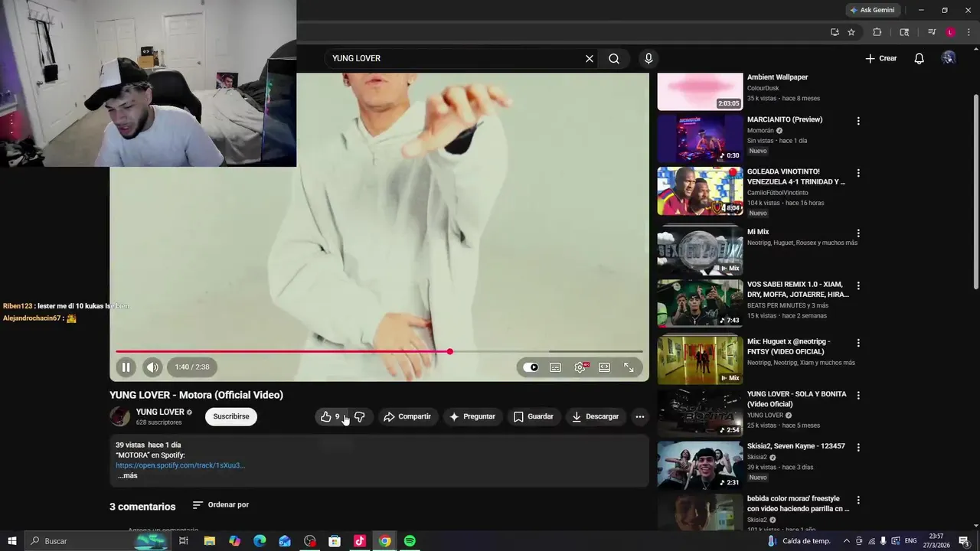Open Chrome media controls icon
The height and width of the screenshot is (551, 980).
tap(932, 32)
